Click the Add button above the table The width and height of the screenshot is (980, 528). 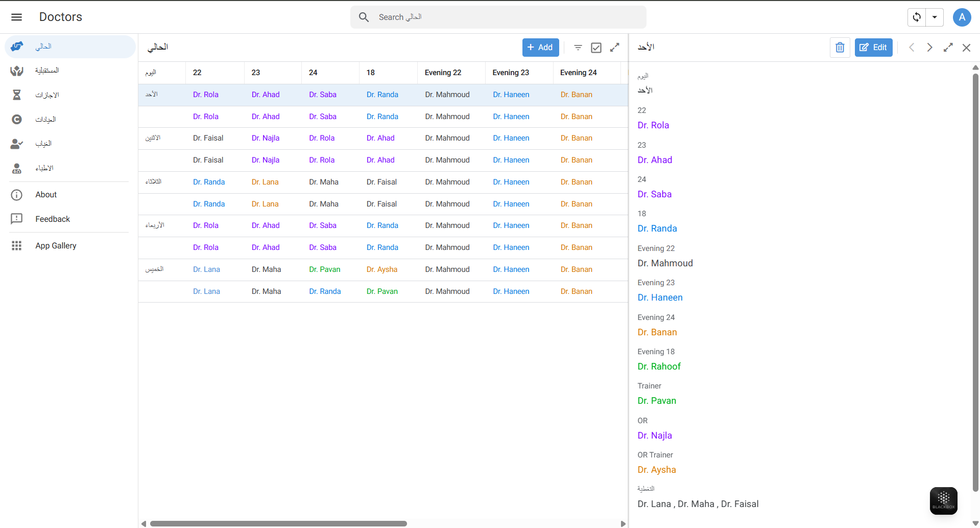[540, 47]
